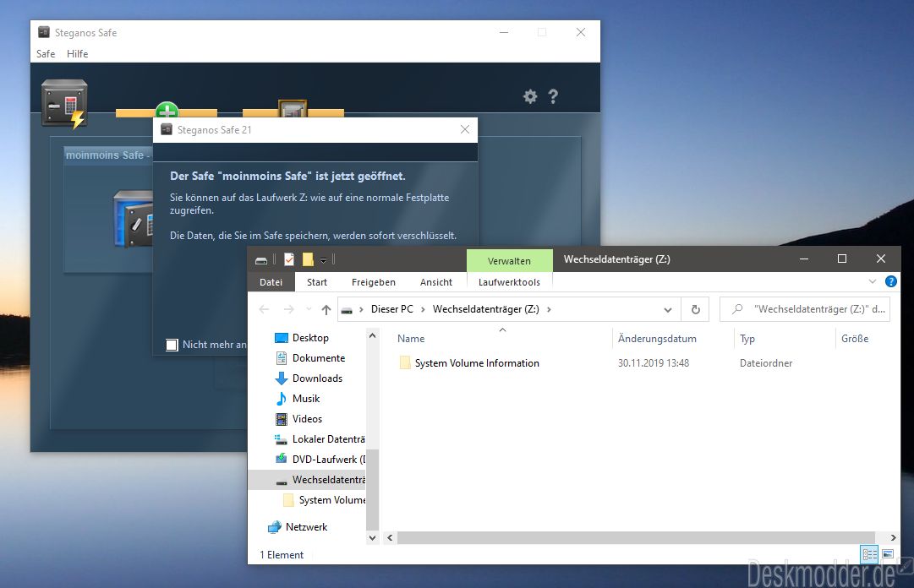Click the Properties checkmark icon in quick access toolbar
Viewport: 914px width, 588px height.
coord(289,259)
